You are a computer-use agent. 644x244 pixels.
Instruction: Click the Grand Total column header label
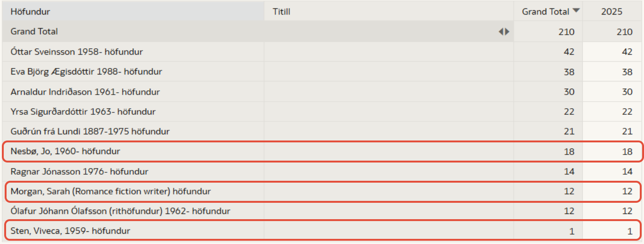coord(546,12)
